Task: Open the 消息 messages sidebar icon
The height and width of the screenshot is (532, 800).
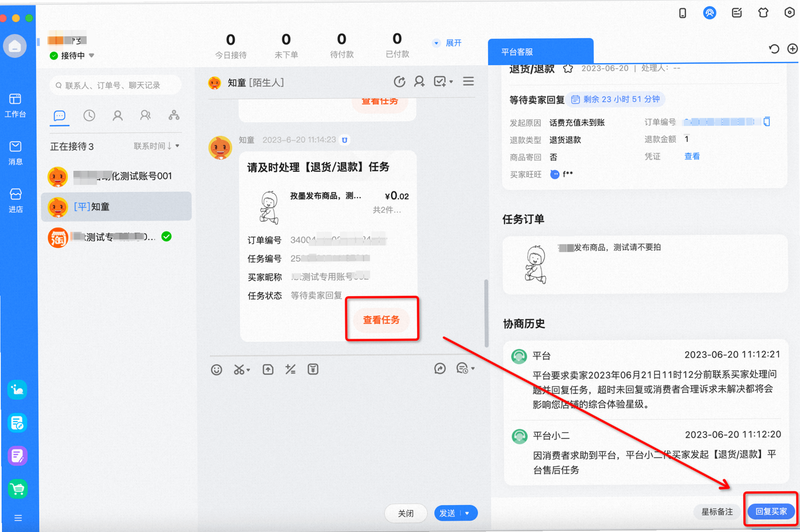Action: click(x=15, y=153)
